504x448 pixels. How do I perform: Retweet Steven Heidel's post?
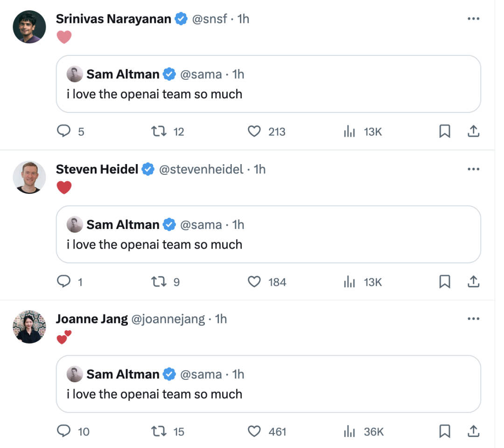[x=159, y=282]
